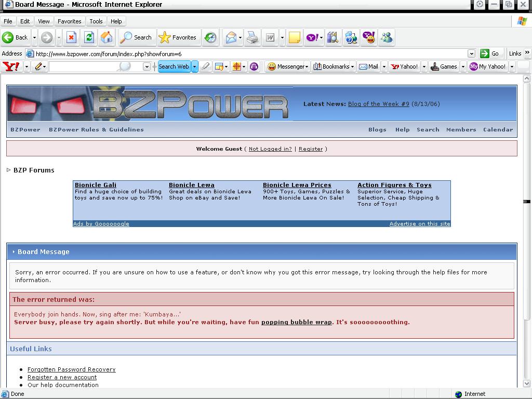The width and height of the screenshot is (532, 399).
Task: Click the pop-up blocker window icon
Action: point(219,66)
